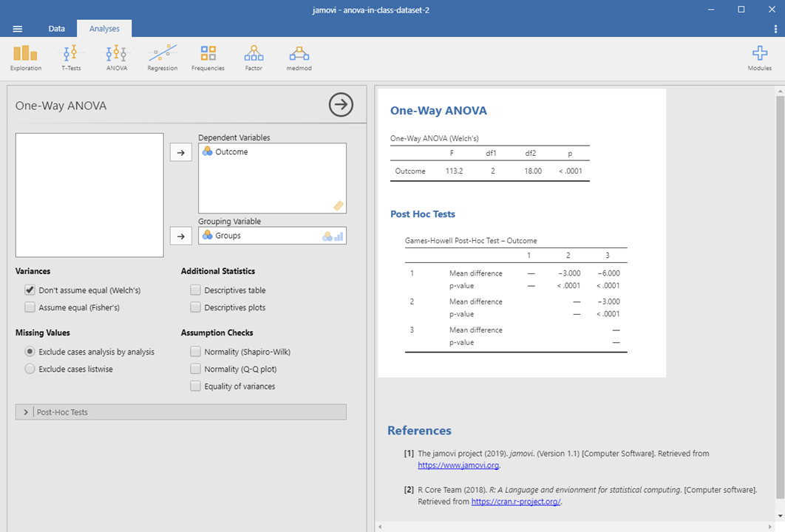785x532 pixels.
Task: Open the vertical three-dot options menu
Action: [x=775, y=29]
